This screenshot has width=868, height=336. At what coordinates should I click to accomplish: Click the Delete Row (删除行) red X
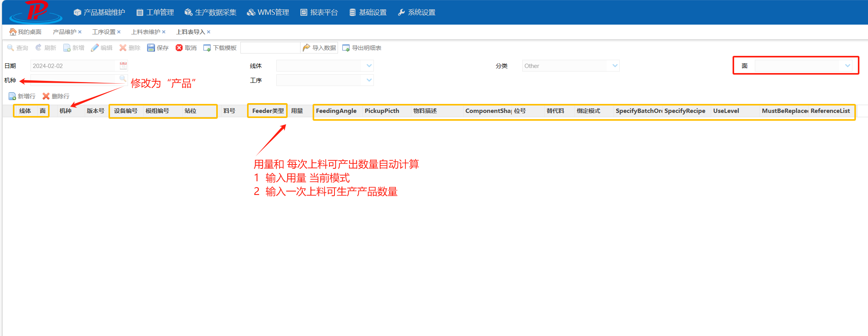(x=46, y=96)
